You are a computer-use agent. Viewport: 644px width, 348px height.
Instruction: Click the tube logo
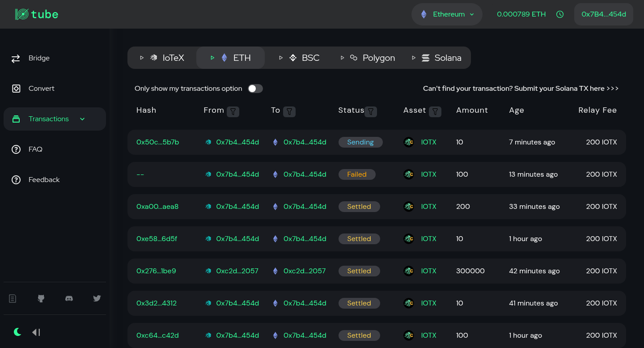[37, 14]
